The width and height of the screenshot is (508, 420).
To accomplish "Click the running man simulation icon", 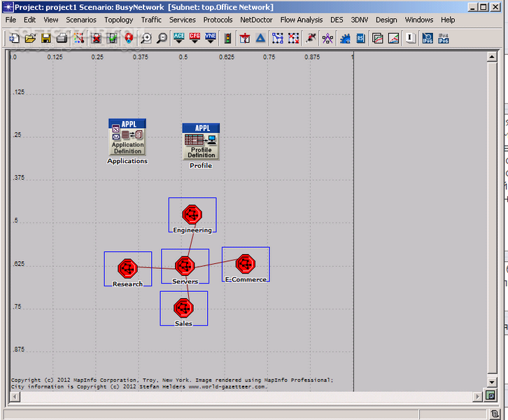I will (x=311, y=38).
